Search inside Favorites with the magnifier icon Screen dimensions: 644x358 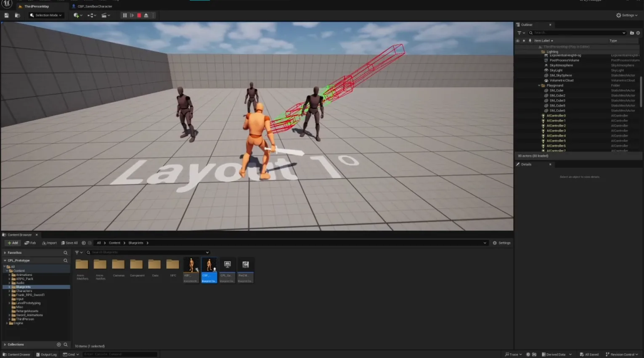(x=65, y=253)
